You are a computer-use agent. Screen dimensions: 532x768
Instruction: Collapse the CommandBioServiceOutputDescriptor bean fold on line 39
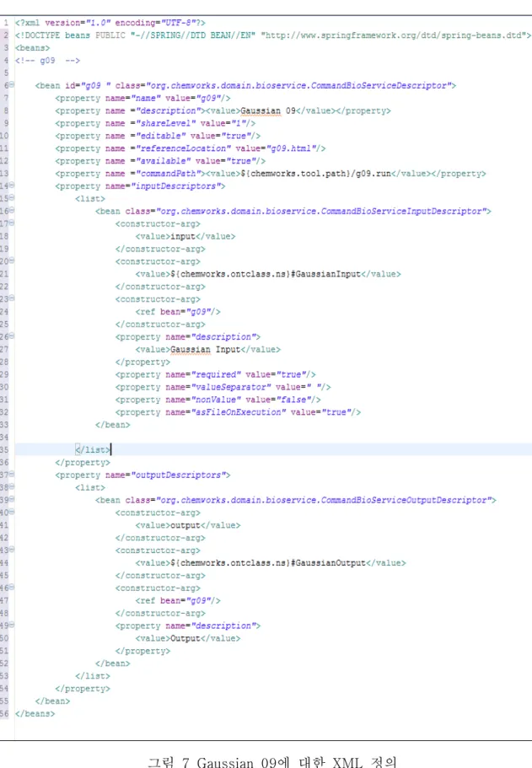pos(12,499)
